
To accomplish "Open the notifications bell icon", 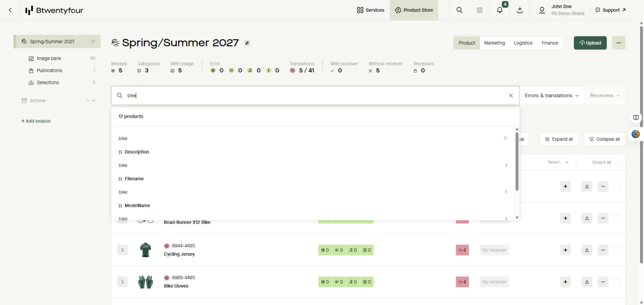I will 500,10.
